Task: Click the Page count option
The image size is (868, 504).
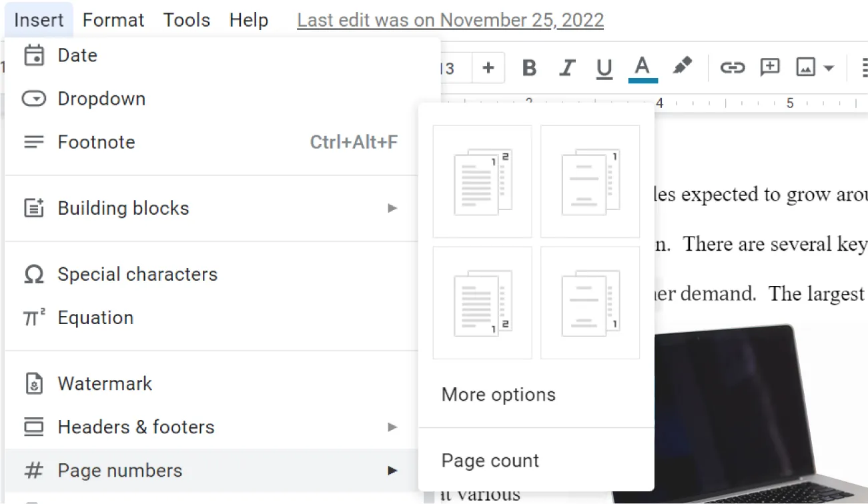Action: pos(490,460)
